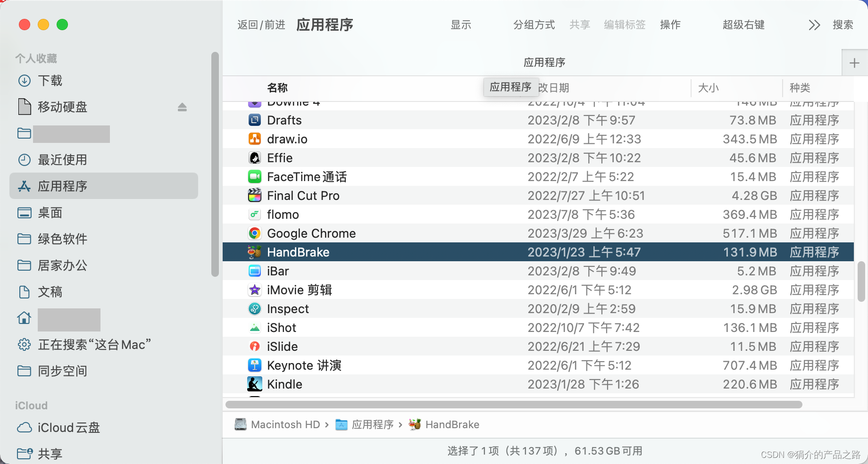Click the sidebar vertical scrollbar
This screenshot has width=868, height=464.
click(x=215, y=164)
